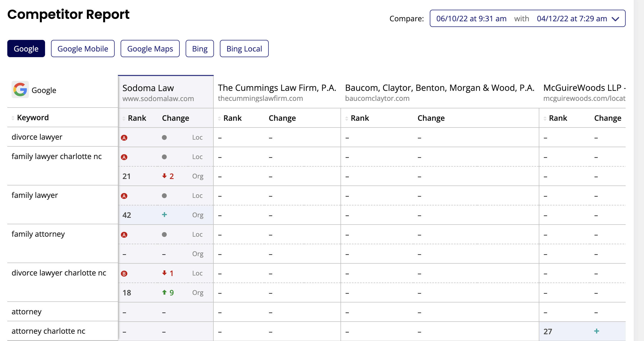Sort Baucom Claytor Rank column sort icon
The width and height of the screenshot is (644, 341).
[x=347, y=118]
